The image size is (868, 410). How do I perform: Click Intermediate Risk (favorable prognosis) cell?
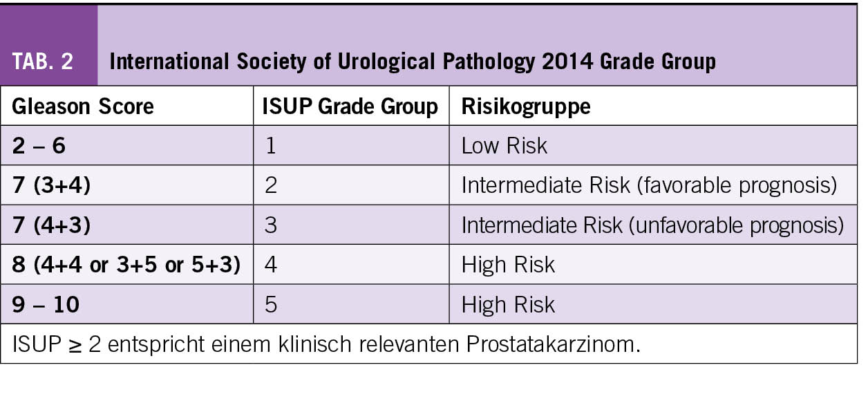[x=649, y=185]
